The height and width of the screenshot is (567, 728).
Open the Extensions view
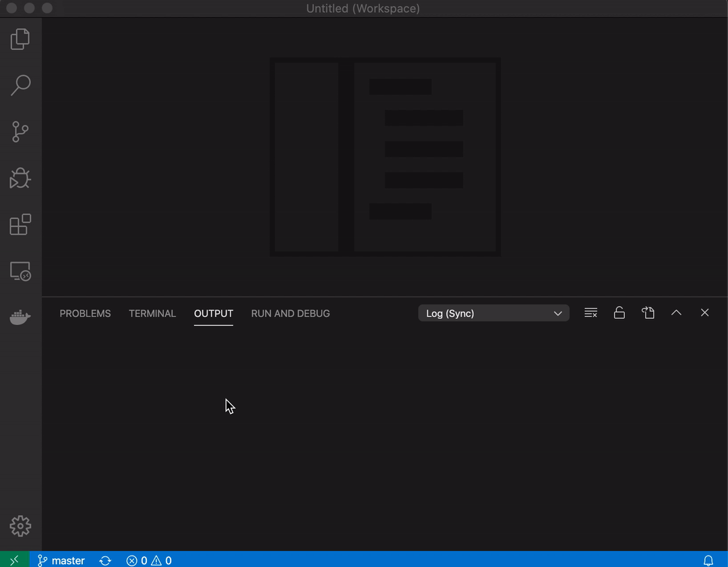[x=20, y=225]
